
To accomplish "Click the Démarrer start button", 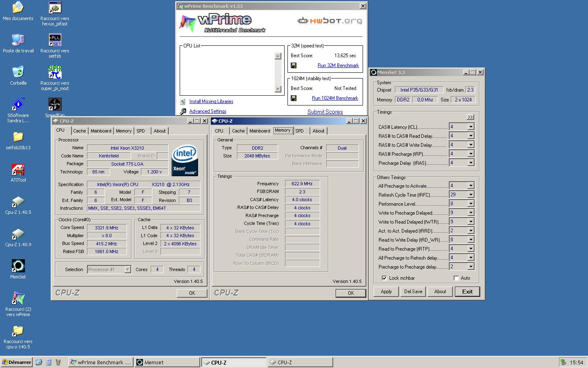I will point(17,362).
